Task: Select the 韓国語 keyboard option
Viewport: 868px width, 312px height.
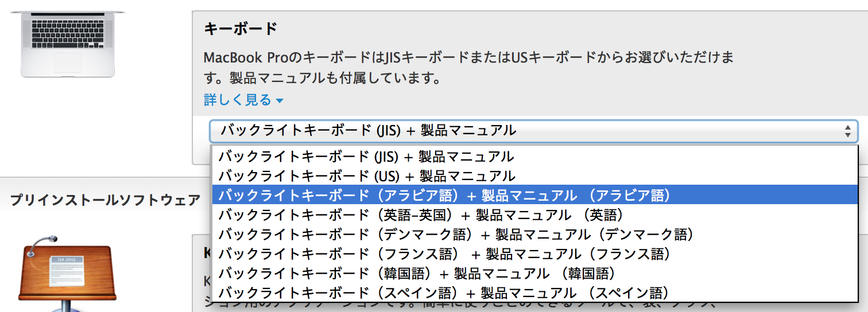Action: click(536, 273)
